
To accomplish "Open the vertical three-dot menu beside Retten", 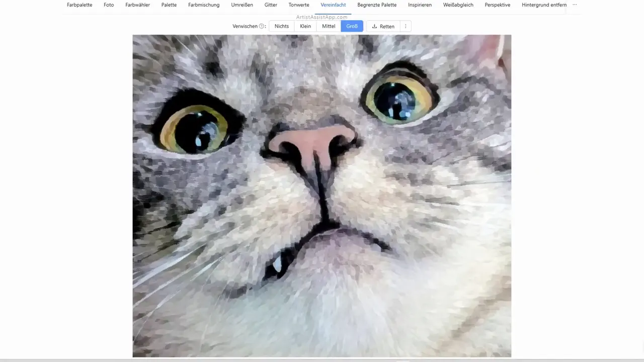I will pos(406,26).
